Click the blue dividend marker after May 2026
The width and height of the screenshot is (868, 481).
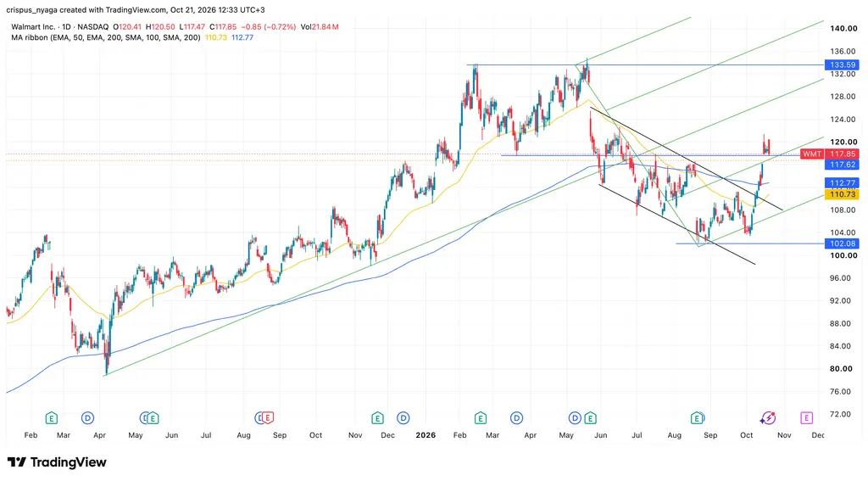pyautogui.click(x=576, y=418)
